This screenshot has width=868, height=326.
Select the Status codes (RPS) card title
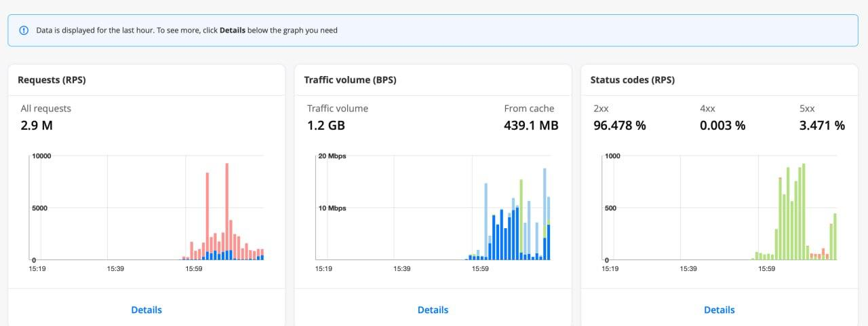click(x=632, y=80)
